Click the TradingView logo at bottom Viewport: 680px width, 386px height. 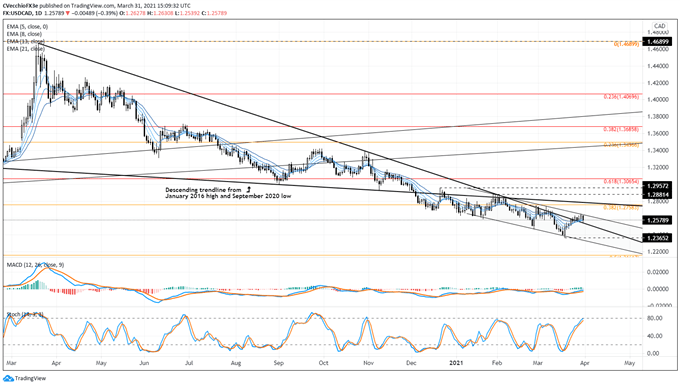click(24, 378)
